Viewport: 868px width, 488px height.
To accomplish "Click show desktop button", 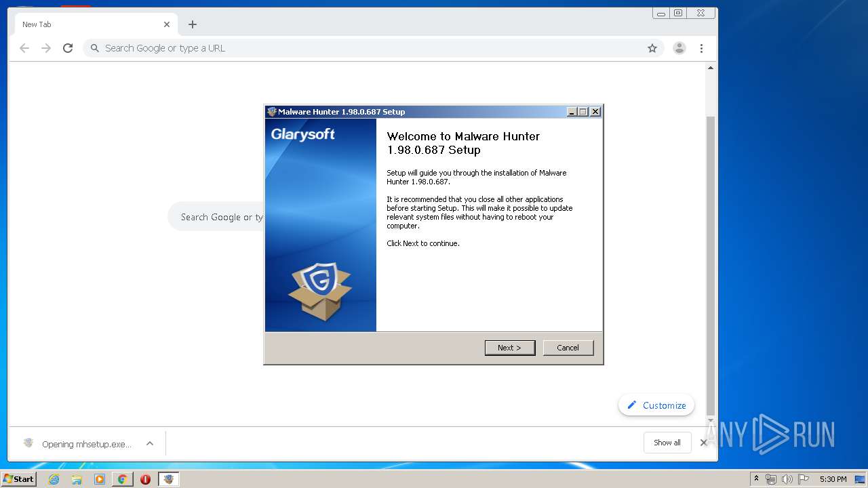I will (861, 479).
